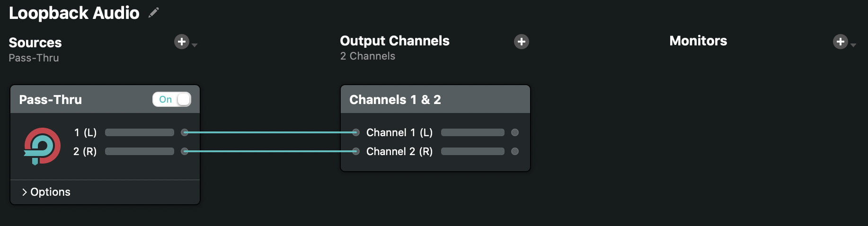Click Channel 1 (L) right output connector
This screenshot has width=868, height=226.
(515, 132)
